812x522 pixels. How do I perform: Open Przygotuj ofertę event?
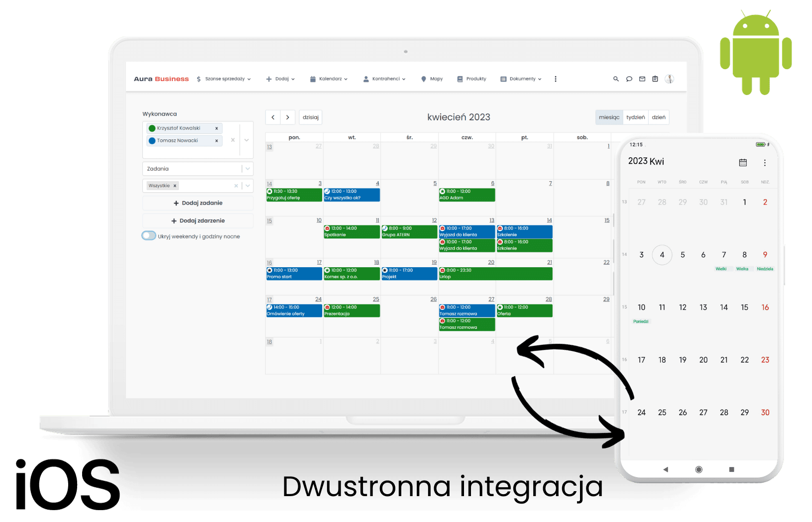[x=294, y=195]
